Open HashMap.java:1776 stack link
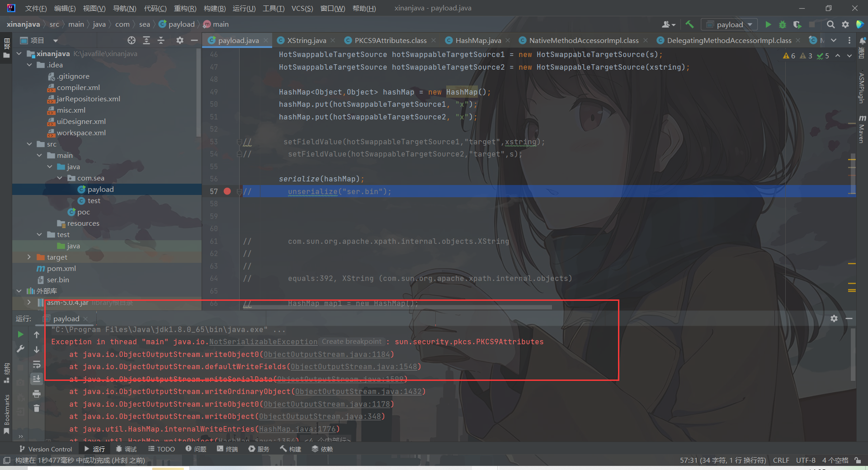 point(297,429)
